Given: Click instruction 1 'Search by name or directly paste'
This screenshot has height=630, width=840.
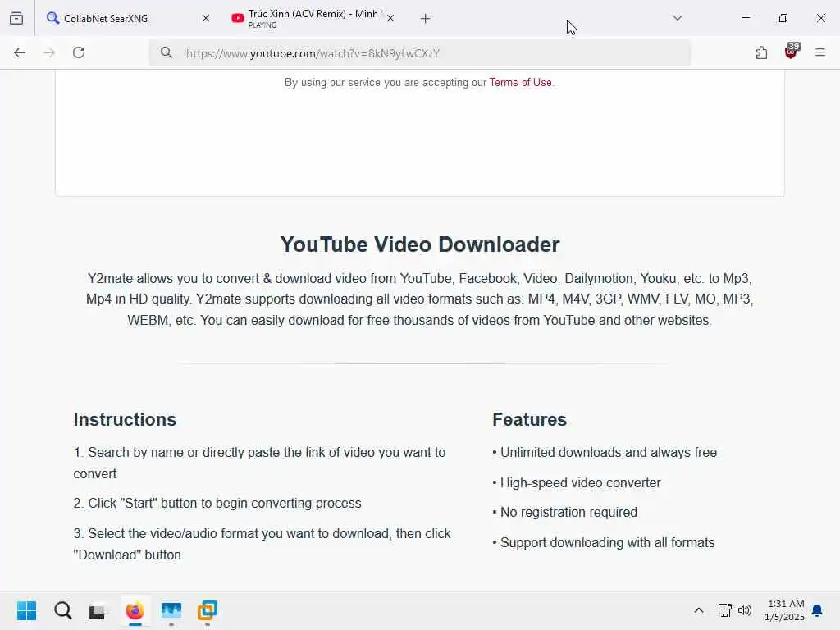Looking at the screenshot, I should pos(260,463).
